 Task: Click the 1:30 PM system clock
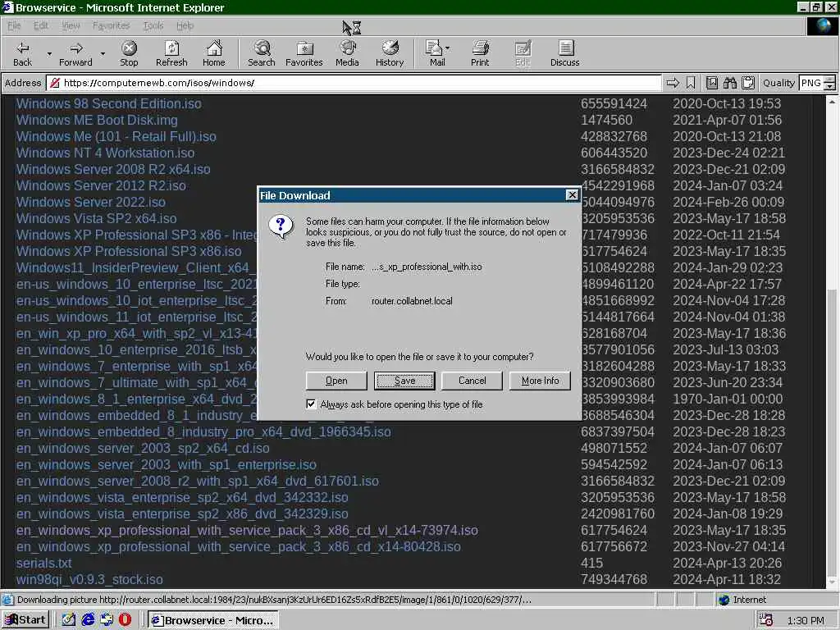click(806, 620)
